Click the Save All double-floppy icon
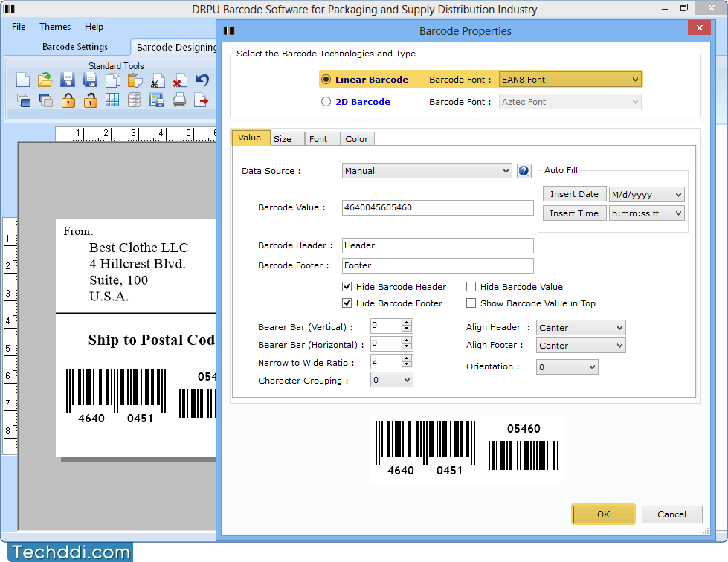Screen dimensions: 728x562 pos(90,80)
